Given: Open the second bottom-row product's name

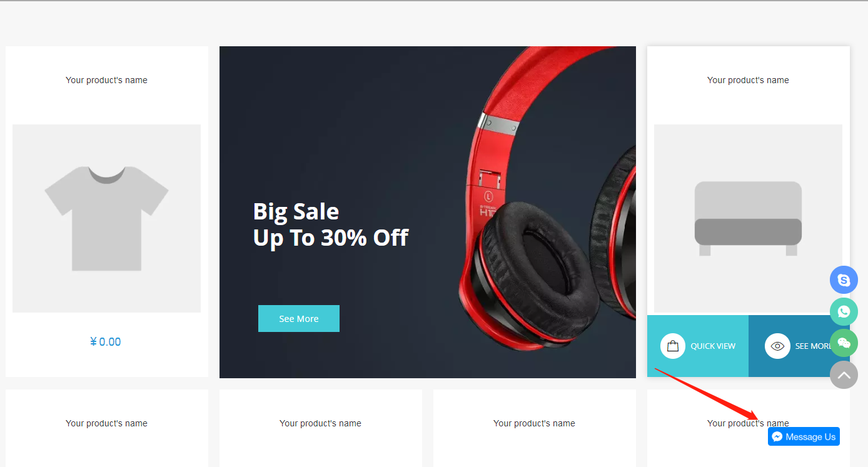Looking at the screenshot, I should tap(320, 423).
